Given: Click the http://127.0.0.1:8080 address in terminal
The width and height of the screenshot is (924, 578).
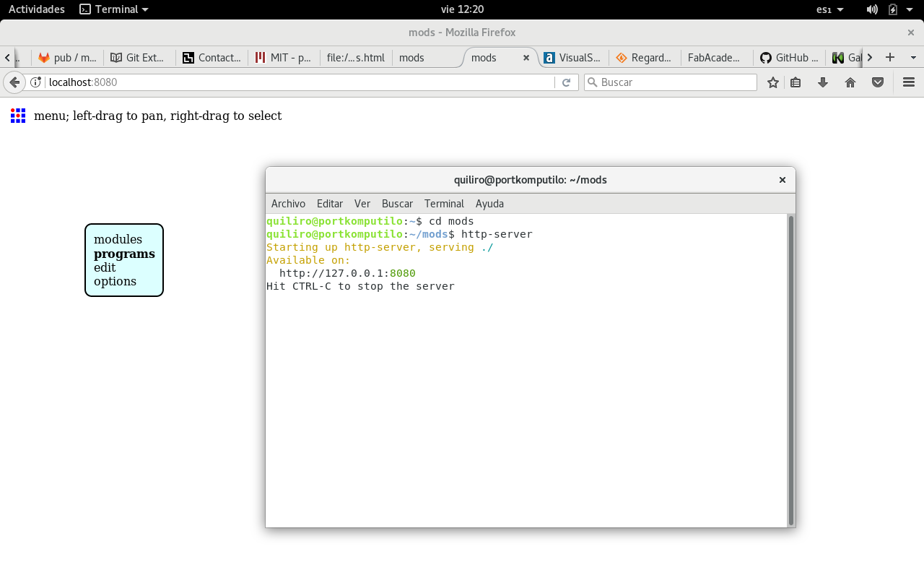Looking at the screenshot, I should 347,273.
